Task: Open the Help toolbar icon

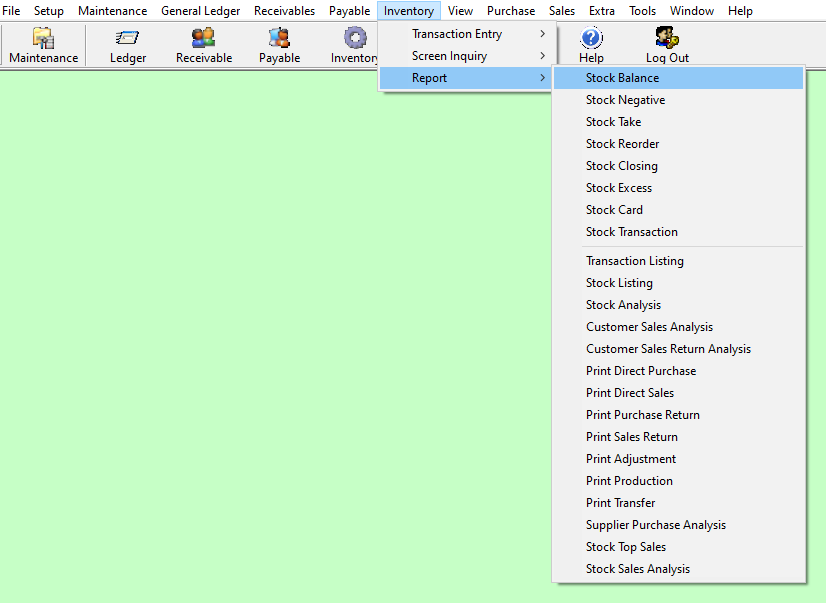Action: 591,45
